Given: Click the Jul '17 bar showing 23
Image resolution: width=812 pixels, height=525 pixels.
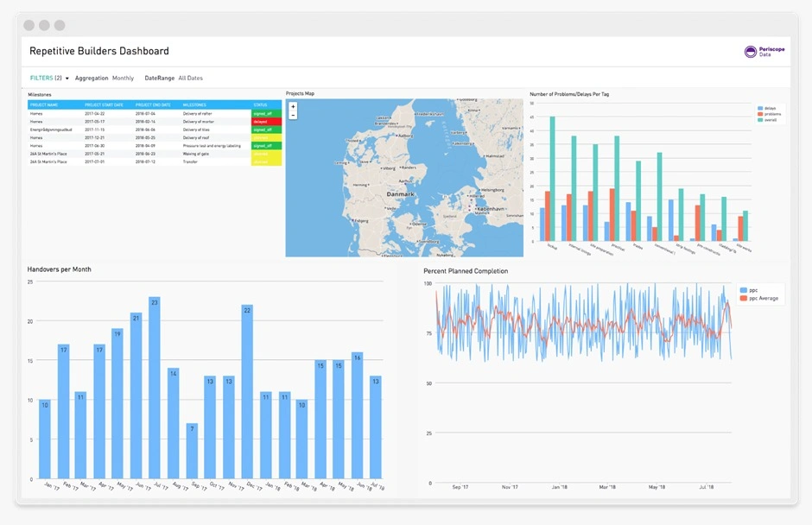Looking at the screenshot, I should point(154,388).
